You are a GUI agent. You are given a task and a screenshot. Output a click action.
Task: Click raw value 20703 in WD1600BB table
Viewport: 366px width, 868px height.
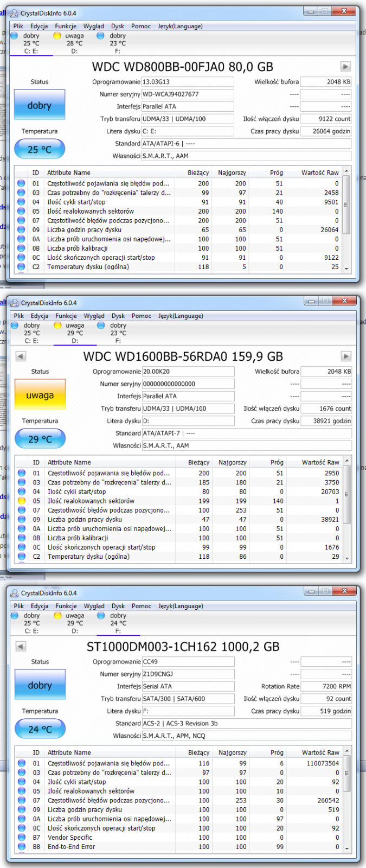click(330, 492)
